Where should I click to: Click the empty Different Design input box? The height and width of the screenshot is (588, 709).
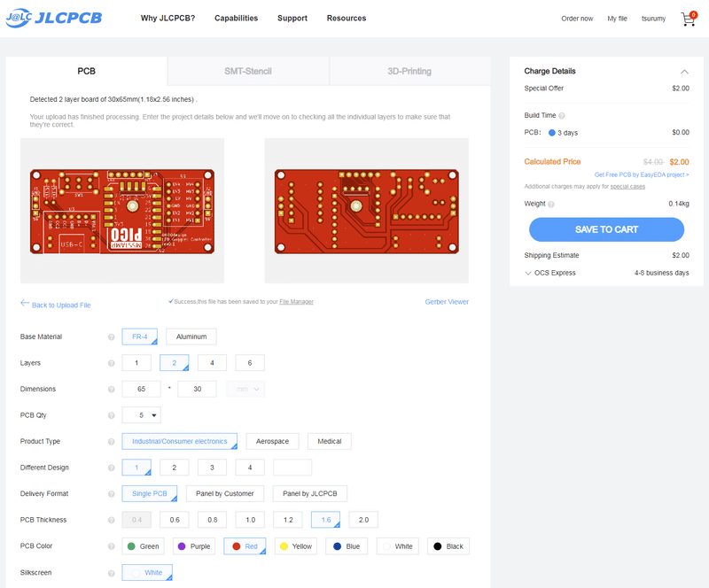pyautogui.click(x=292, y=468)
